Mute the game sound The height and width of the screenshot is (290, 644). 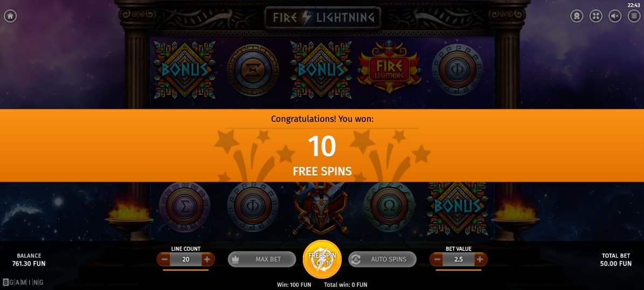click(615, 16)
